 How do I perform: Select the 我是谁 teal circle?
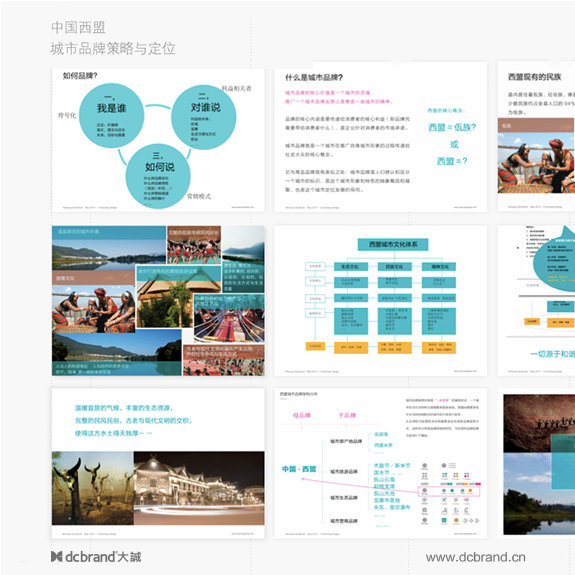click(111, 116)
